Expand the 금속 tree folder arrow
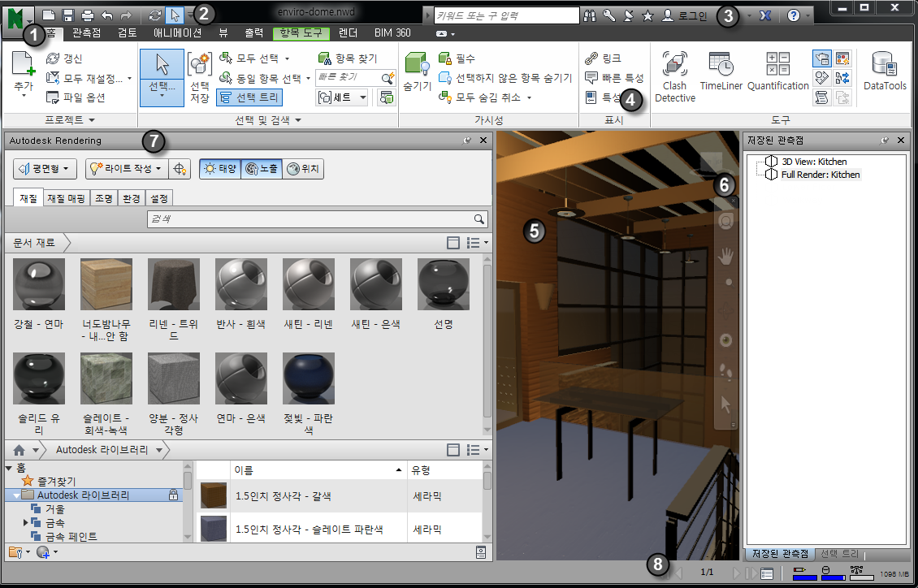The image size is (918, 588). (x=25, y=522)
